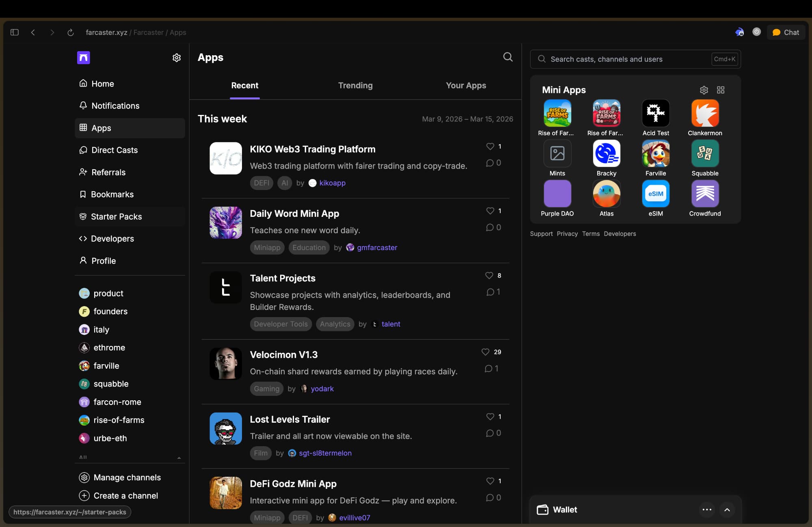812x527 pixels.
Task: Click Create a channel
Action: [125, 496]
